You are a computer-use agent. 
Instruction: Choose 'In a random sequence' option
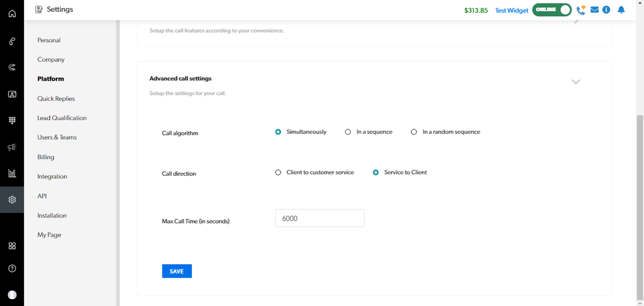414,132
